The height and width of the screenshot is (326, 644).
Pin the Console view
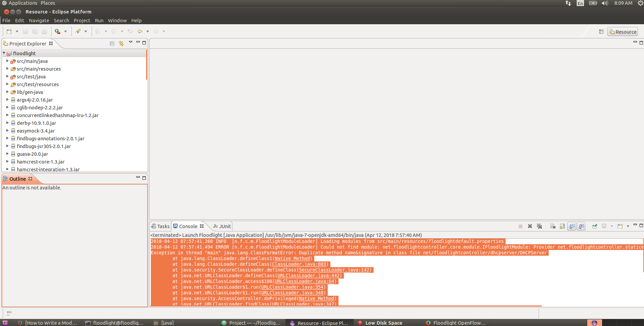(595, 226)
